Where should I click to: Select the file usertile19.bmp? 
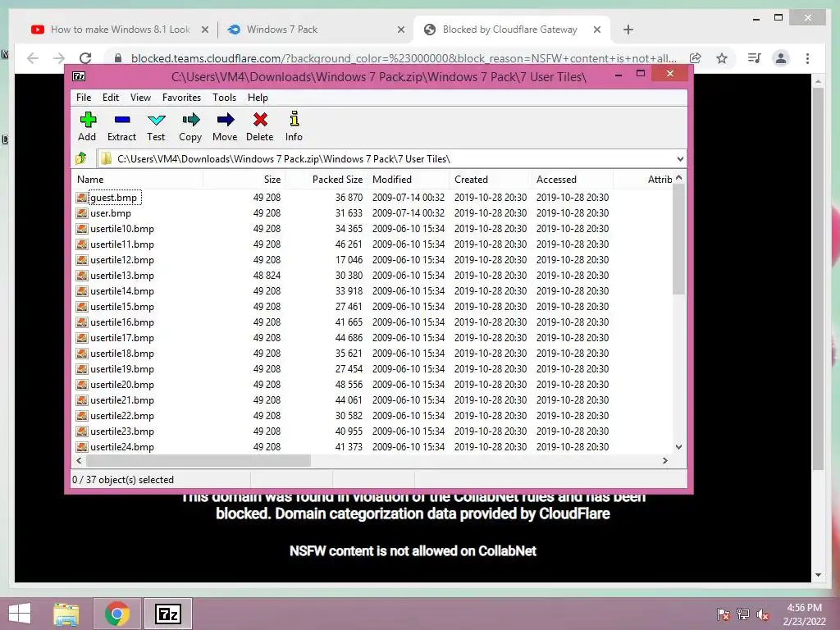coord(122,369)
